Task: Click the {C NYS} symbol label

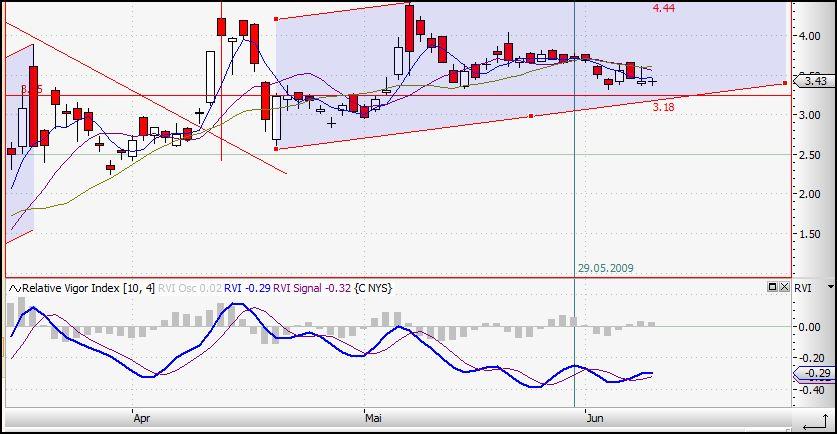Action: pos(373,288)
